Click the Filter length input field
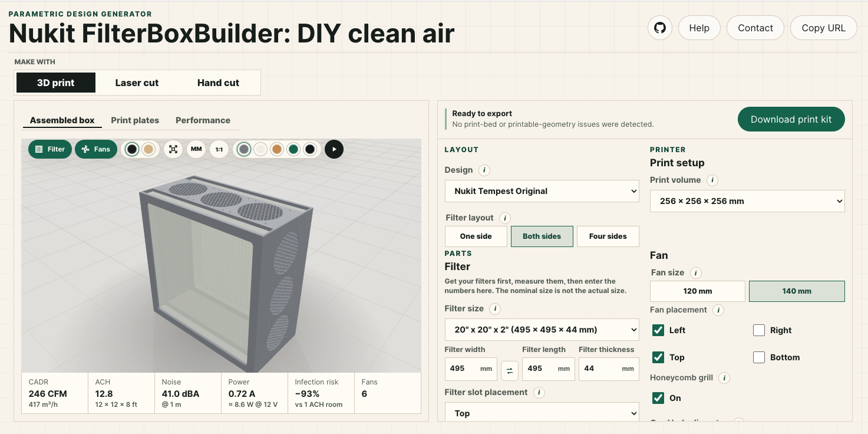This screenshot has width=868, height=434. coord(549,369)
